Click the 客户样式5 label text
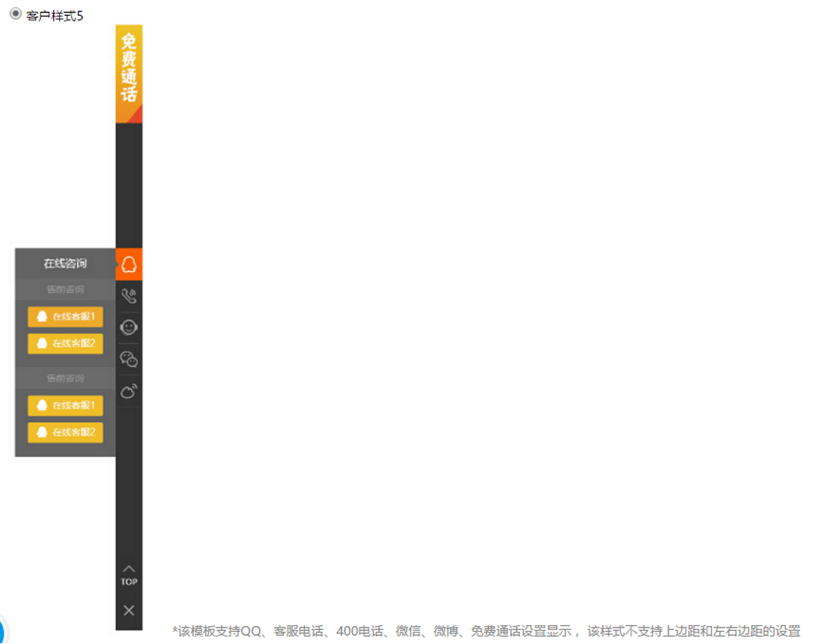 point(55,16)
